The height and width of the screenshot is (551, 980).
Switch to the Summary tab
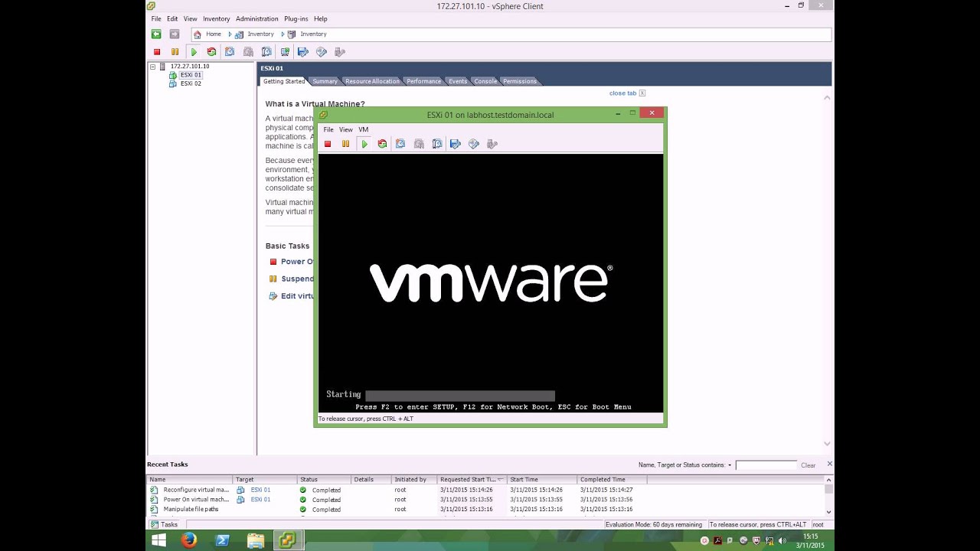pos(325,81)
